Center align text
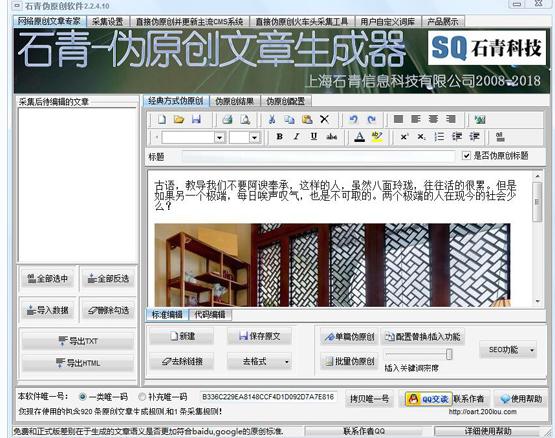Image resolution: width=555 pixels, height=438 pixels. 433,119
